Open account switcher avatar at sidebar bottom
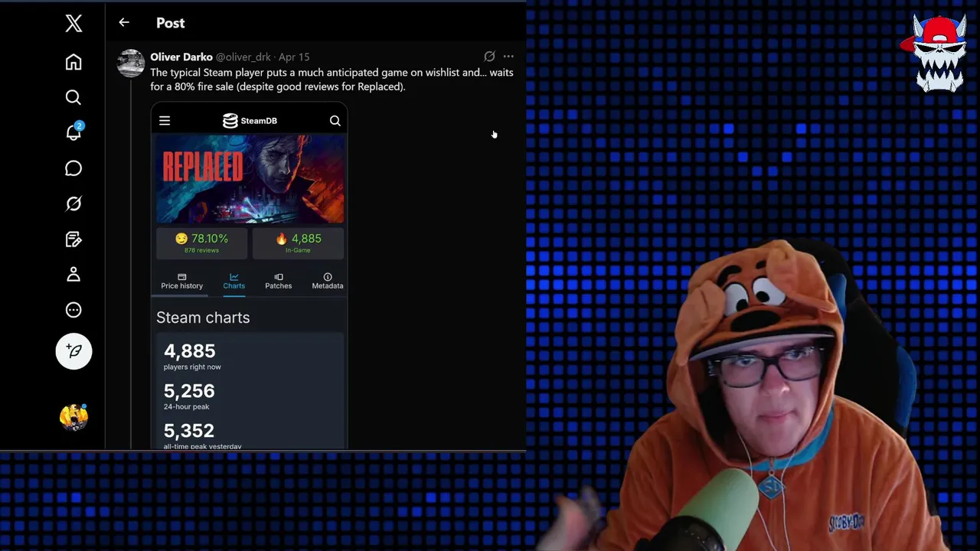Image resolution: width=980 pixels, height=551 pixels. point(73,417)
